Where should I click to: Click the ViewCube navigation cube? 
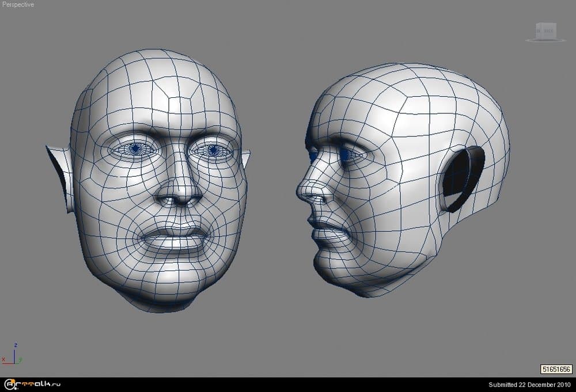[544, 31]
